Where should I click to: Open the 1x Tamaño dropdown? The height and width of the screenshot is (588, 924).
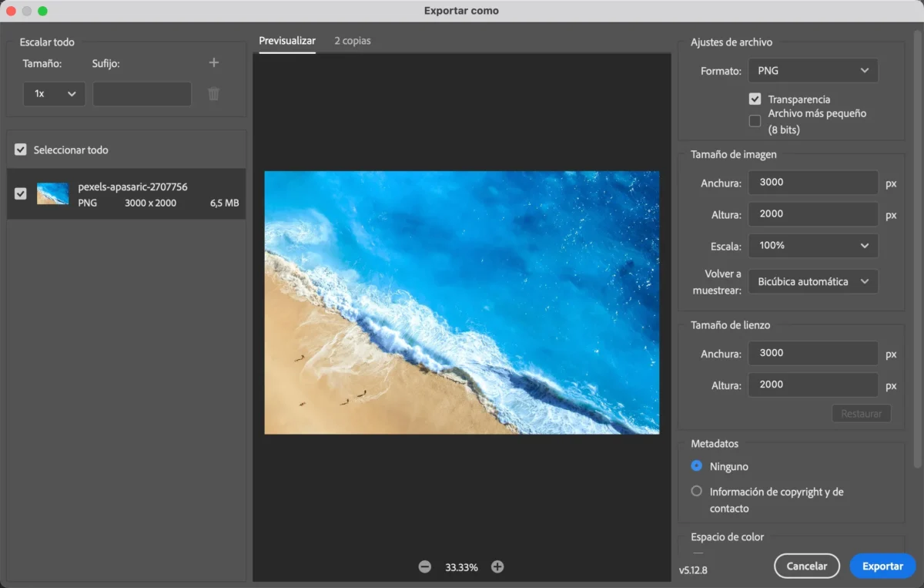click(54, 93)
